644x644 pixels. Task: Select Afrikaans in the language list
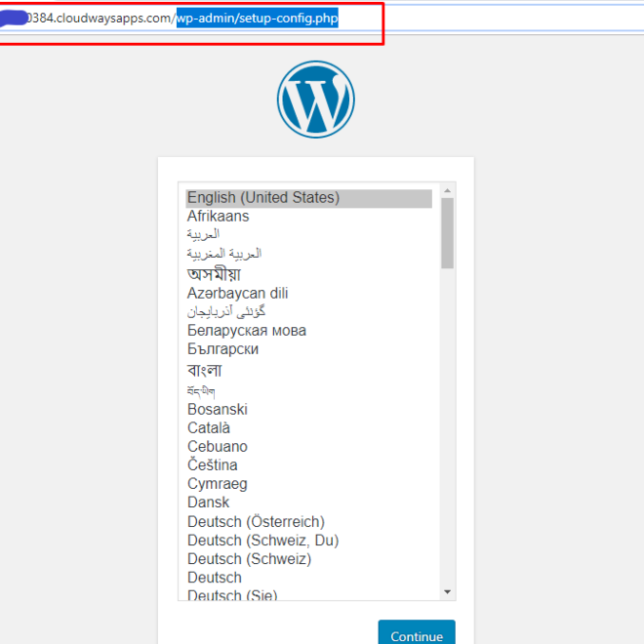point(309,217)
